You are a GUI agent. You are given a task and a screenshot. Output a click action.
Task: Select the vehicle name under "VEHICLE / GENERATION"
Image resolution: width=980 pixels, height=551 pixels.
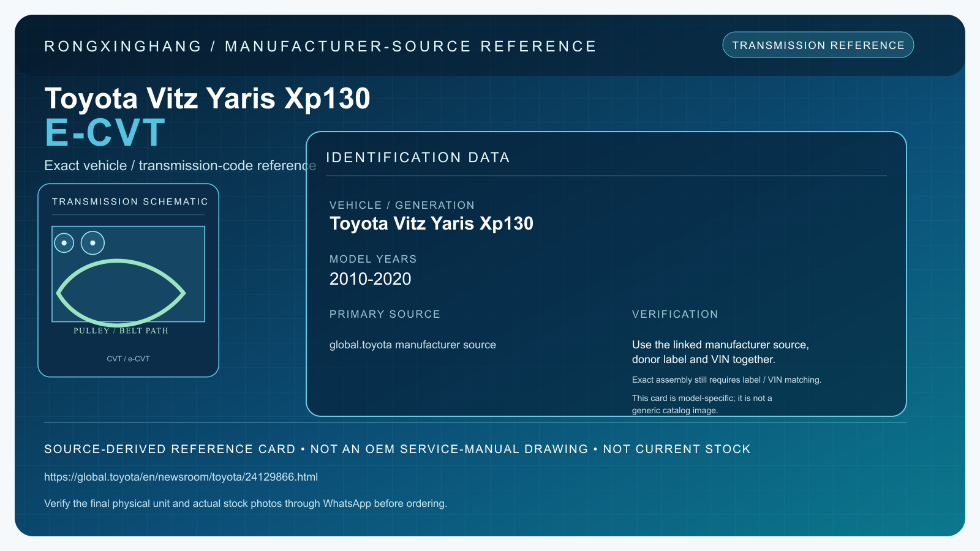tap(431, 223)
